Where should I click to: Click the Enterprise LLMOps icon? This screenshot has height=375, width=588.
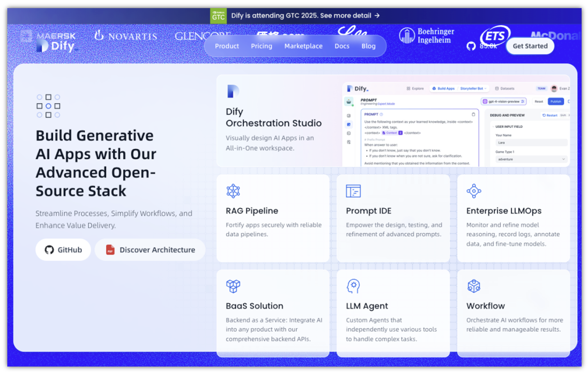point(473,191)
